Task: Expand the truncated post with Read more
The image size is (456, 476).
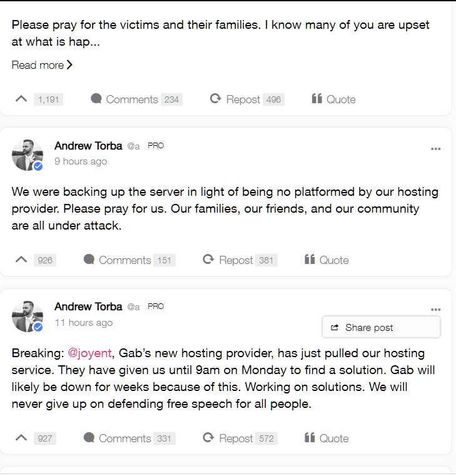Action: click(42, 65)
